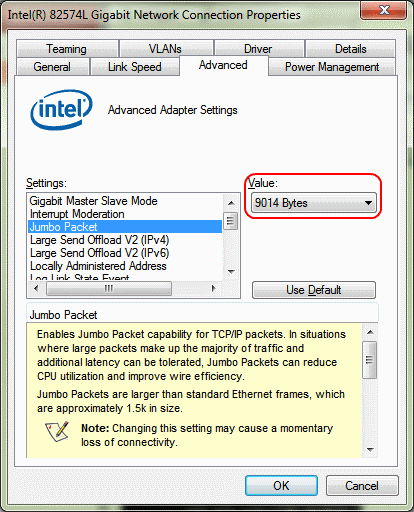Click the description pane scroll-down arrow
This screenshot has width=414, height=512.
coord(370,450)
